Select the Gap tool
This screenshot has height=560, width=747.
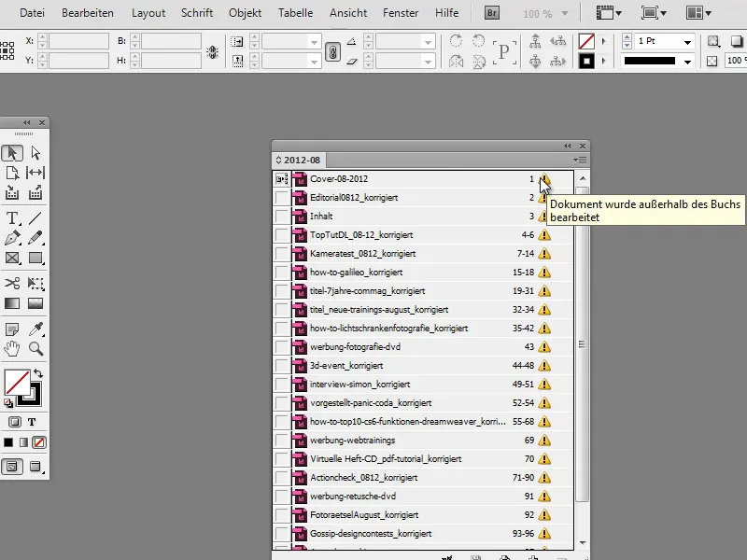pyautogui.click(x=35, y=173)
